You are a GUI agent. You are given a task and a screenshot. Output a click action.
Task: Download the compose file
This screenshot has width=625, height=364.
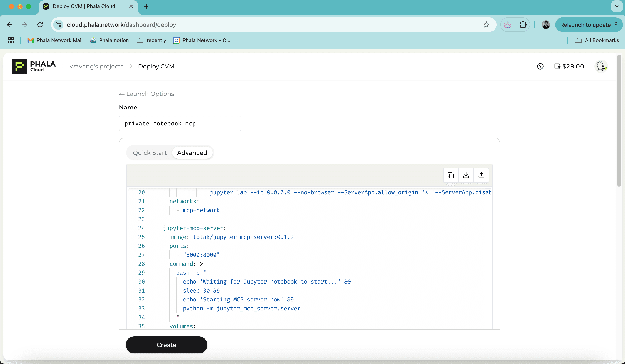click(466, 175)
